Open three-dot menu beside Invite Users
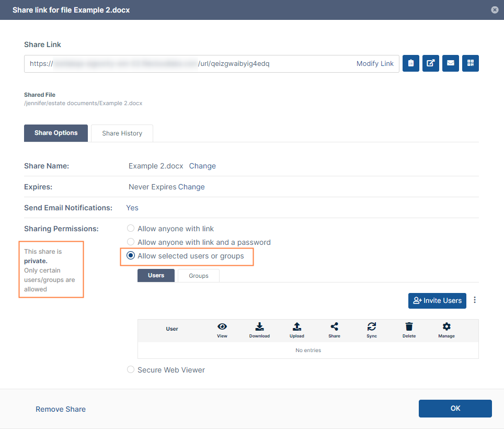 475,300
